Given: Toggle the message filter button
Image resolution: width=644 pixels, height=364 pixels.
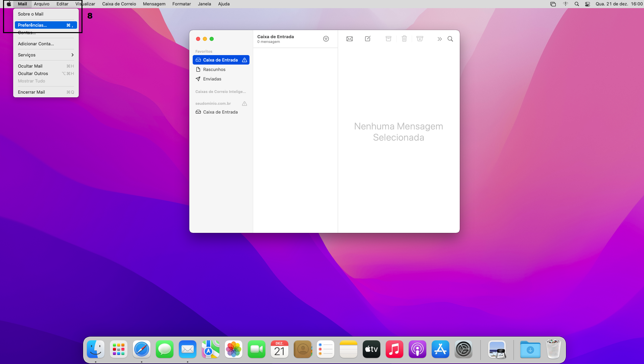Looking at the screenshot, I should pos(326,39).
